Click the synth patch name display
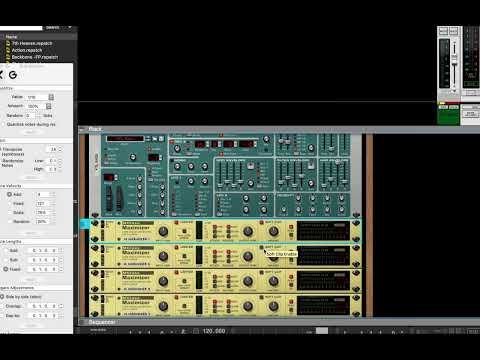480x360 pixels. coord(125,139)
